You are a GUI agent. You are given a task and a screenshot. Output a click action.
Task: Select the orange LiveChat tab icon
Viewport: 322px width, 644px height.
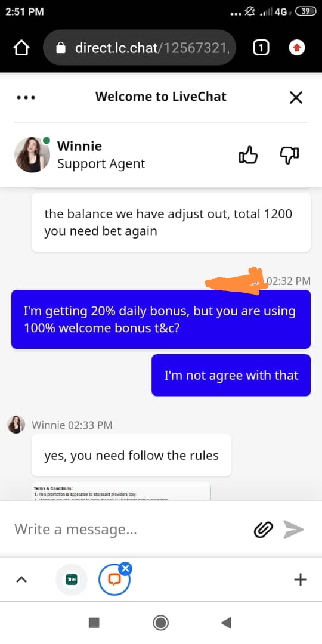point(114,580)
